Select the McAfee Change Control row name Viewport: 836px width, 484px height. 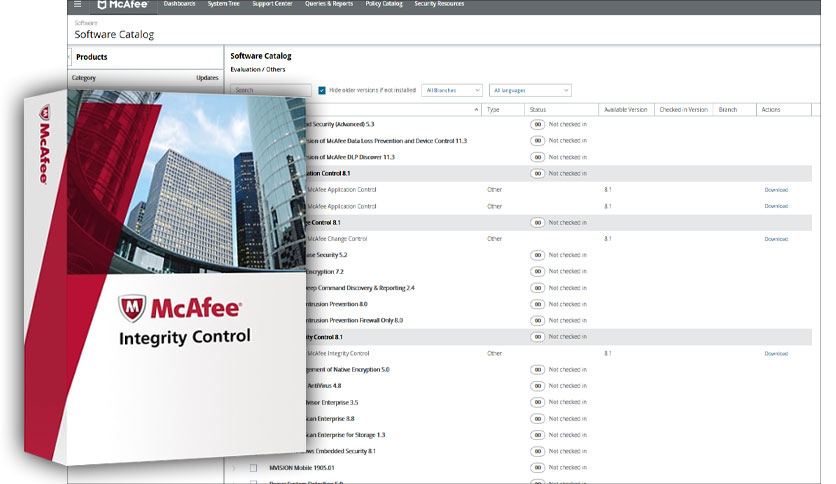pos(337,239)
